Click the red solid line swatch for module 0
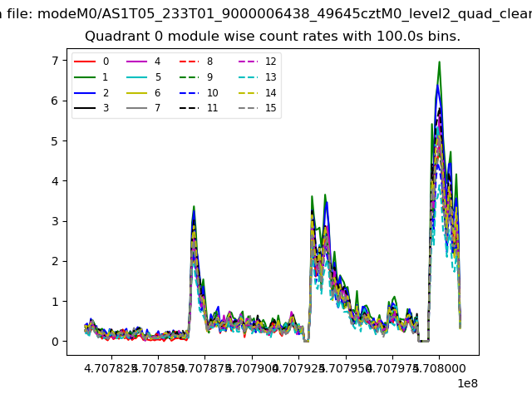Viewport: 532px width, 399px height. (x=85, y=62)
